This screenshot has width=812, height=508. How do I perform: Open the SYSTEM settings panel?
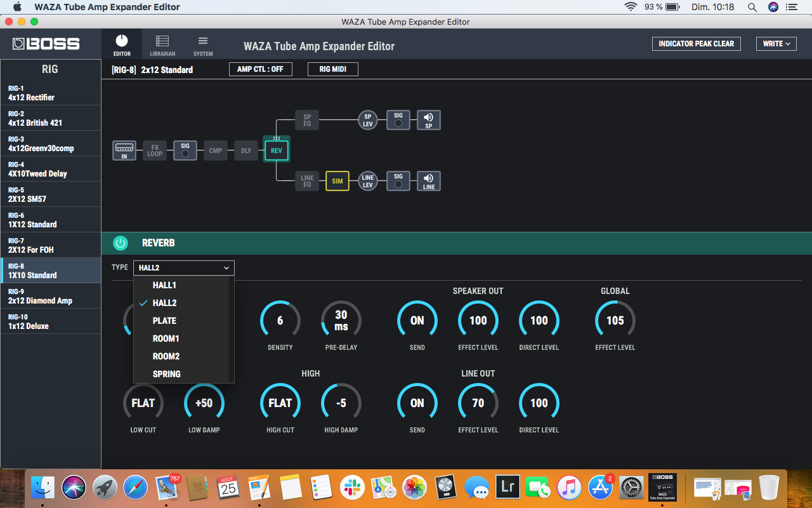tap(202, 44)
